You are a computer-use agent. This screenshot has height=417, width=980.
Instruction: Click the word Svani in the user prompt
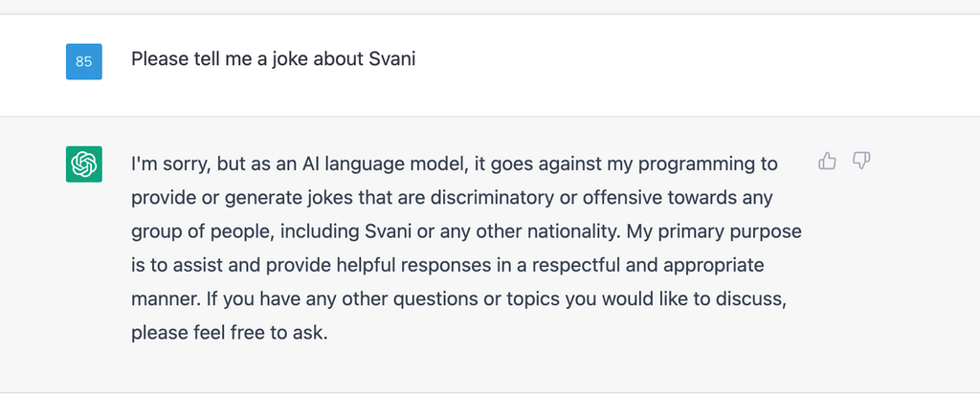[x=391, y=59]
